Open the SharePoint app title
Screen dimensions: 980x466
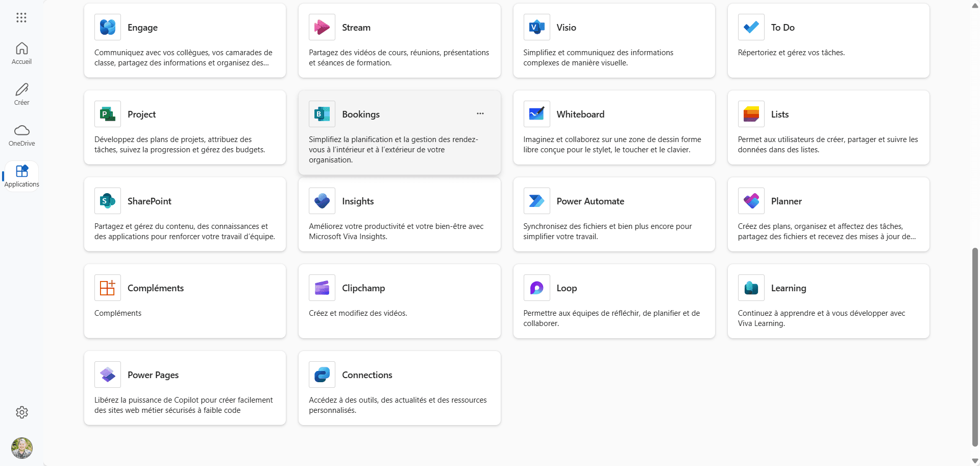tap(149, 201)
